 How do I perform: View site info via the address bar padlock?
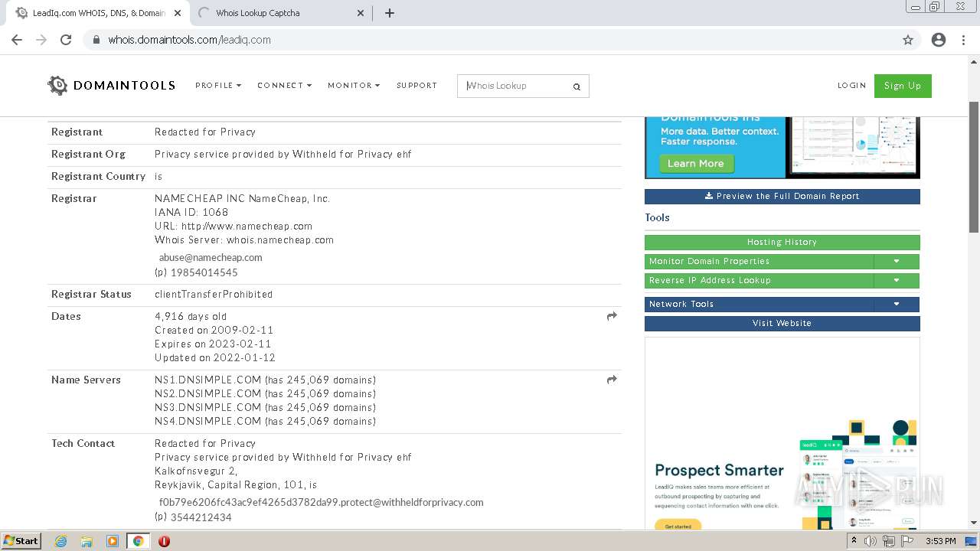pos(96,40)
